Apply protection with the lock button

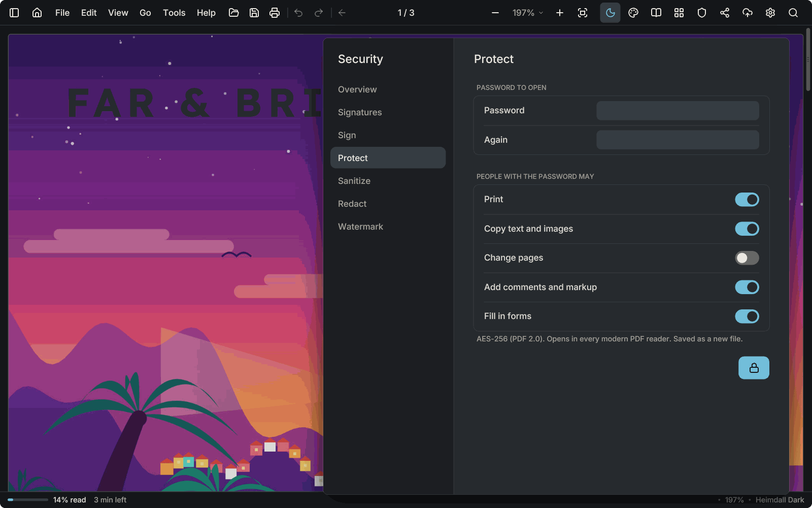click(x=754, y=368)
